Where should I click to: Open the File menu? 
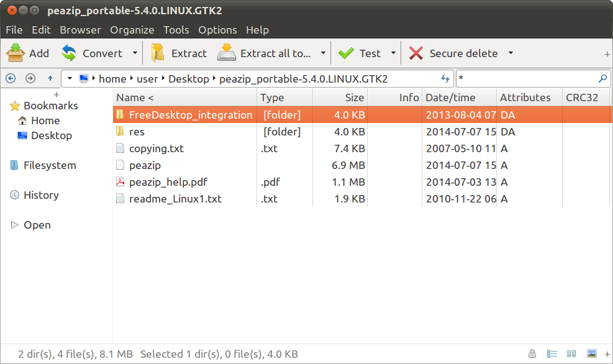(14, 30)
